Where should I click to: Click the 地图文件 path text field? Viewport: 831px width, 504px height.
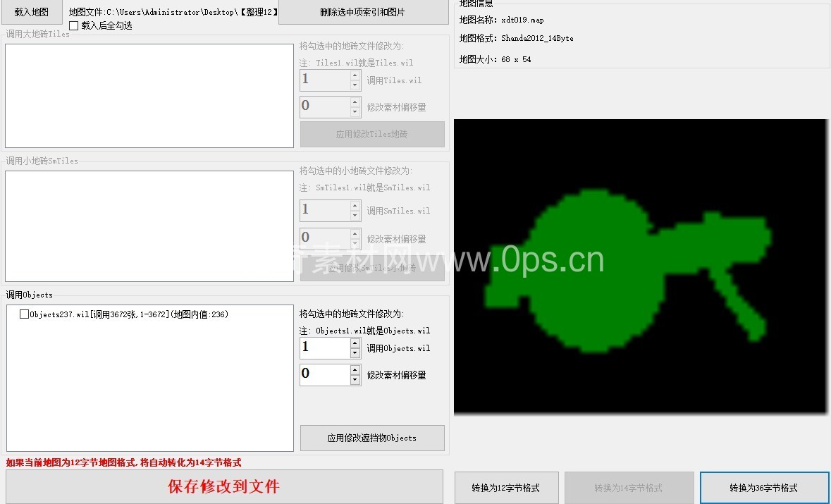coord(173,12)
